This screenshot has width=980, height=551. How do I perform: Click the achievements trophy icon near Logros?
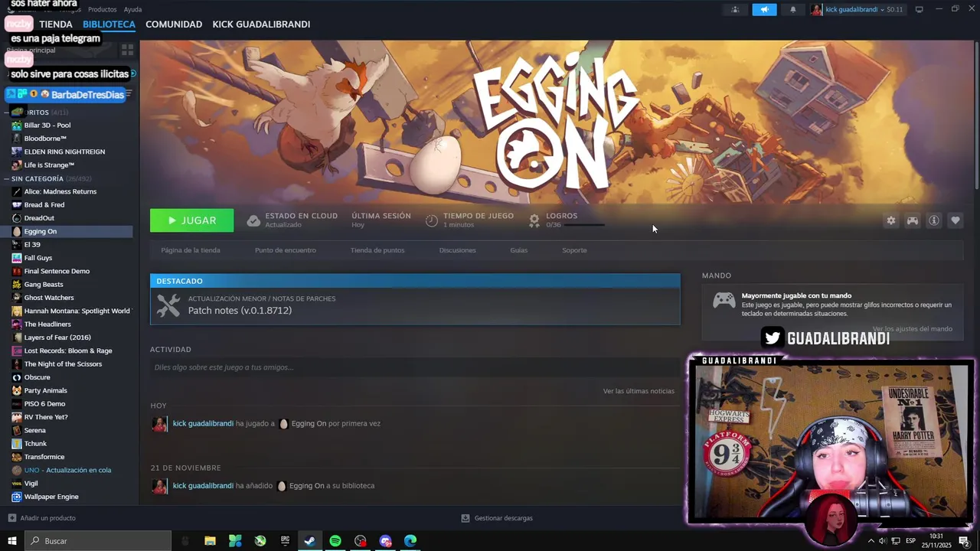(x=534, y=220)
